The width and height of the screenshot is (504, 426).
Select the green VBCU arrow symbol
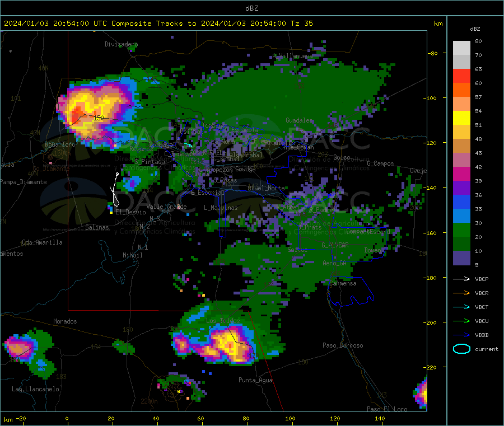pos(461,321)
